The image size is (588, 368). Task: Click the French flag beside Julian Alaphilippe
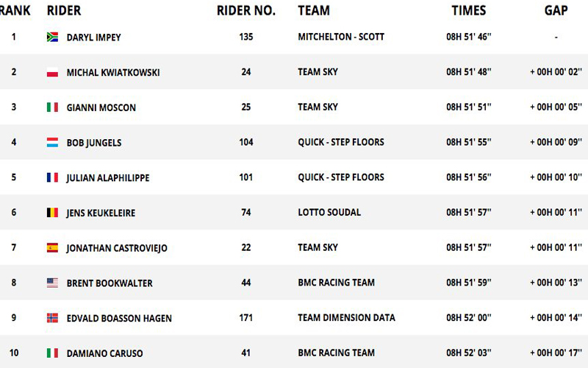tap(52, 177)
